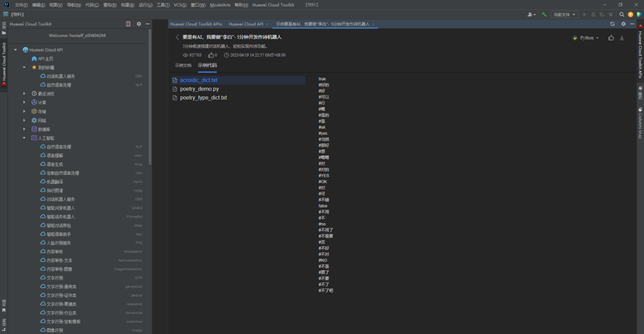Click the home icon of API 主页
The width and height of the screenshot is (644, 334).
(34, 59)
